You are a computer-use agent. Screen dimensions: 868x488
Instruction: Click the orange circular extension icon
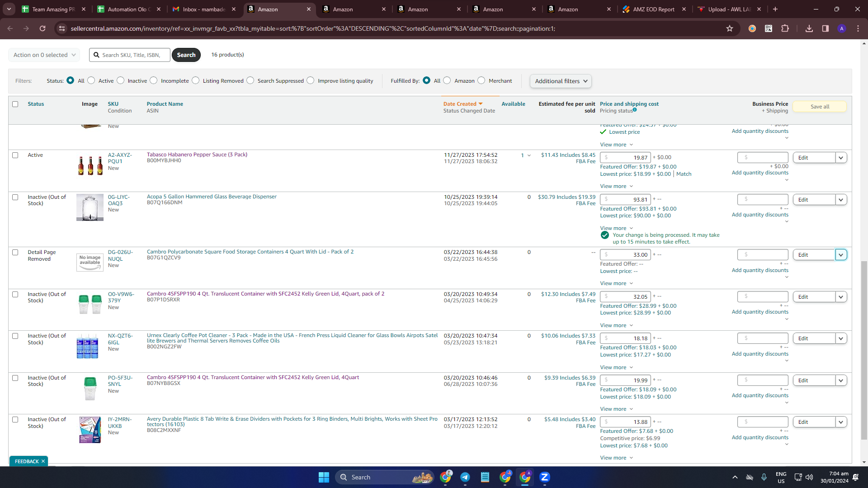[x=752, y=28]
